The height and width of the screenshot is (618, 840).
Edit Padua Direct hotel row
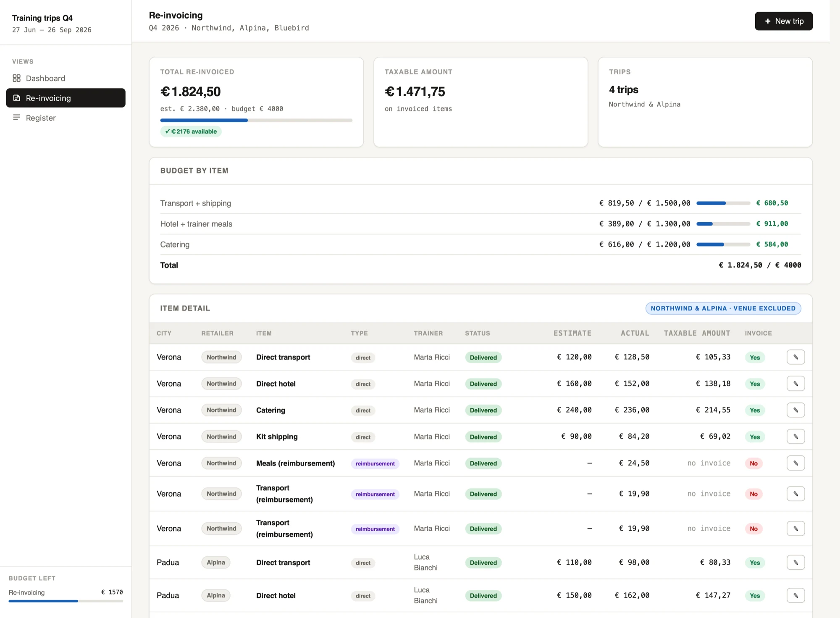coord(795,595)
